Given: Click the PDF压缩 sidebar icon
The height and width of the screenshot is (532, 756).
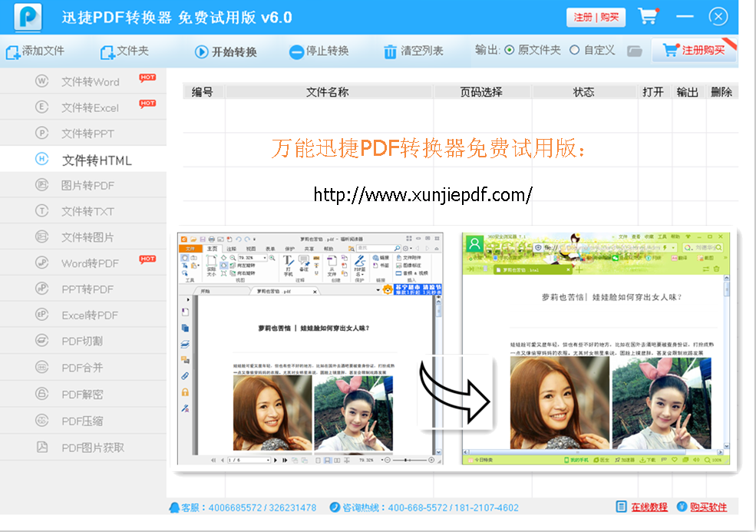Looking at the screenshot, I should click(x=42, y=420).
